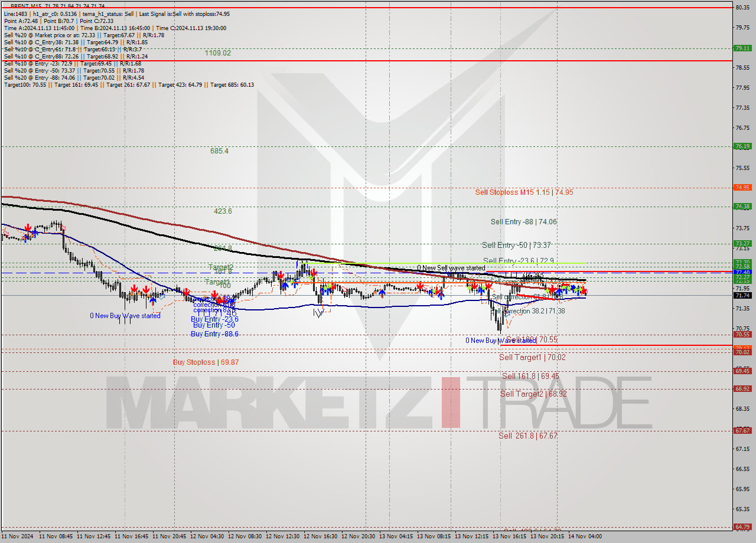Click the red 64.79 price tag
This screenshot has height=543, width=756.
pyautogui.click(x=742, y=527)
